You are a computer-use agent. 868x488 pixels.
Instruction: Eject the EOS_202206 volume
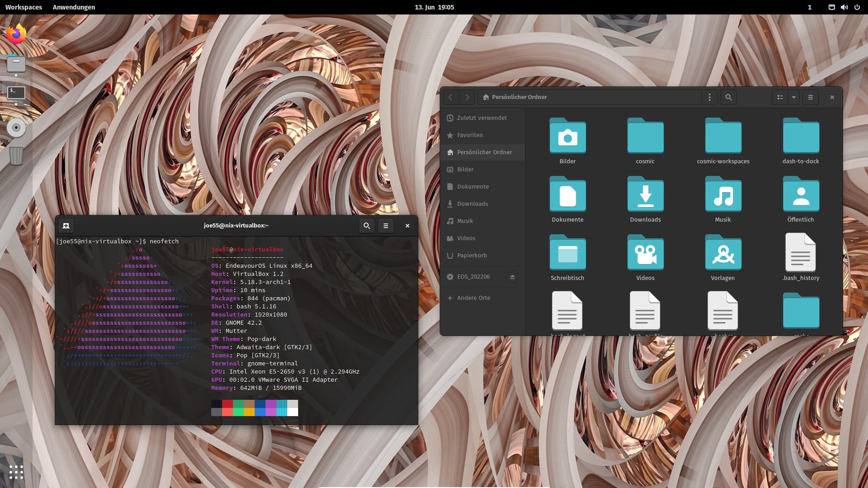point(512,277)
